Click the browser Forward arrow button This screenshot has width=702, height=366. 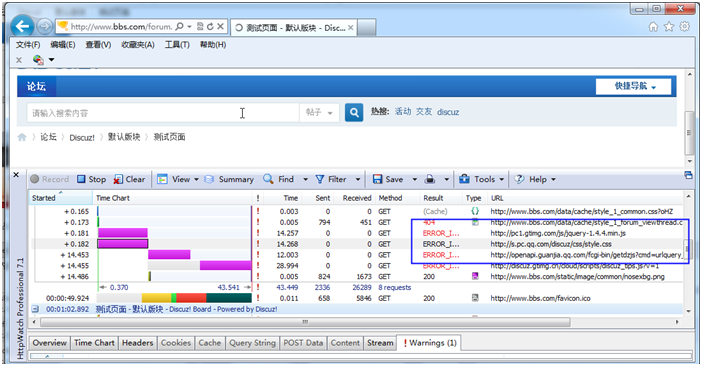click(x=44, y=27)
